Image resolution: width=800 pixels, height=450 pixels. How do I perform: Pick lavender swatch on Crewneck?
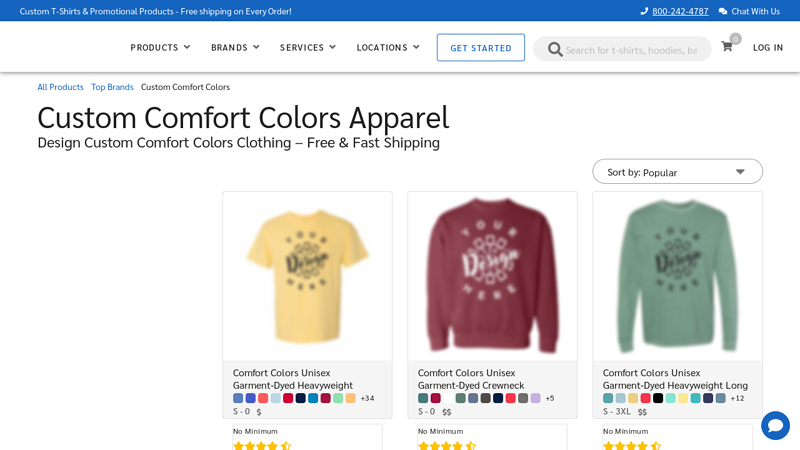535,398
